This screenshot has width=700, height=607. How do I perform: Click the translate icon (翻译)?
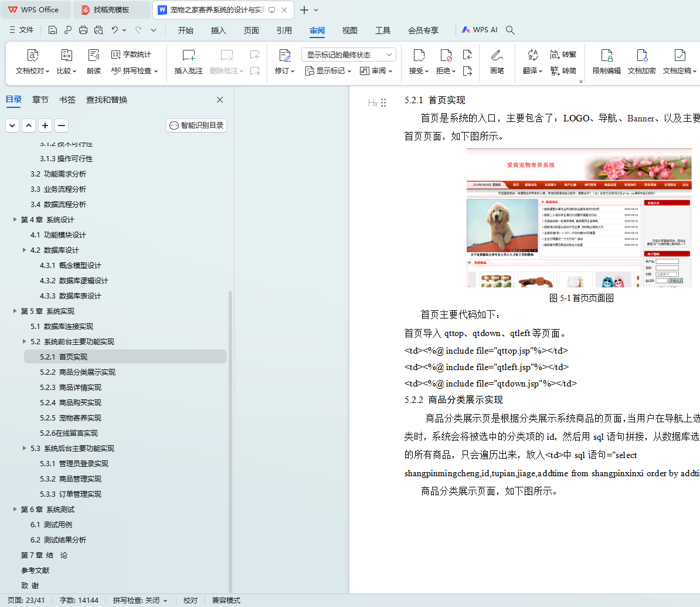(532, 62)
